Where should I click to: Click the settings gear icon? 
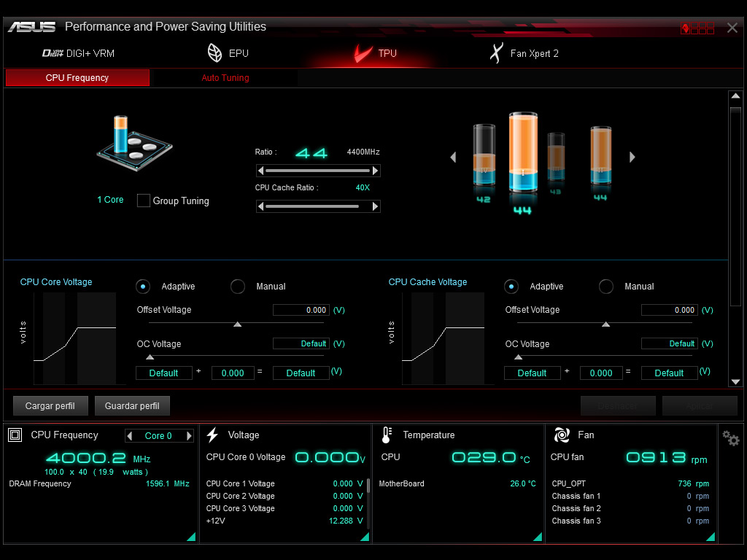coord(730,438)
